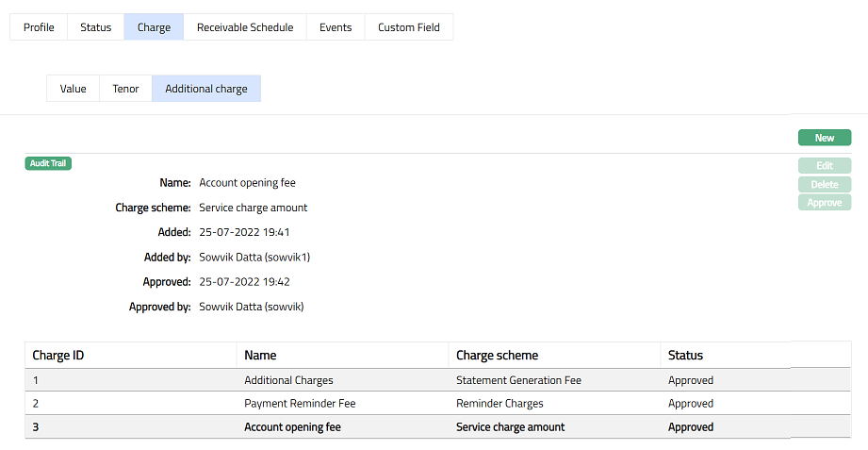Click the green New button
Viewport: 868px width, 450px height.
pyautogui.click(x=824, y=138)
